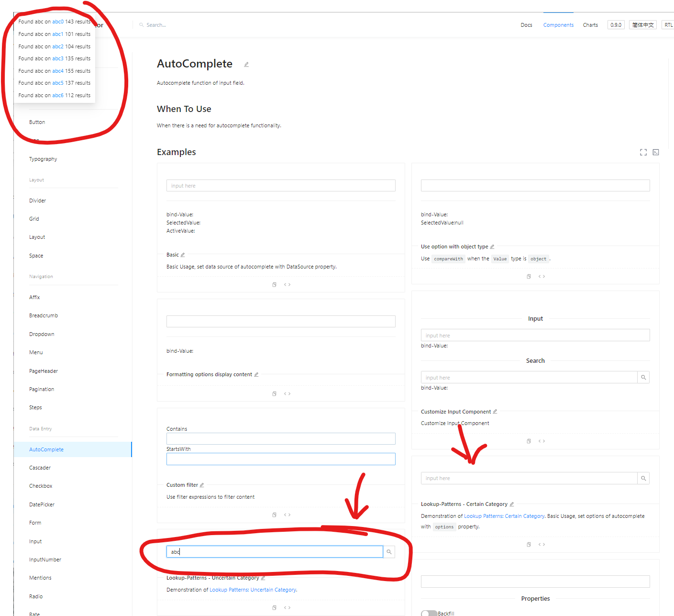Show code of the Custom filter example

(287, 515)
